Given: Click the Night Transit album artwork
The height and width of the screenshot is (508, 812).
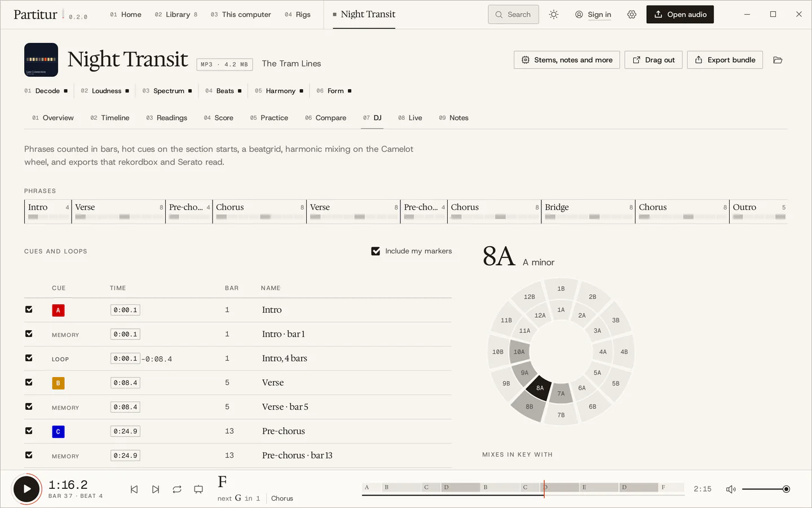Looking at the screenshot, I should pos(41,60).
